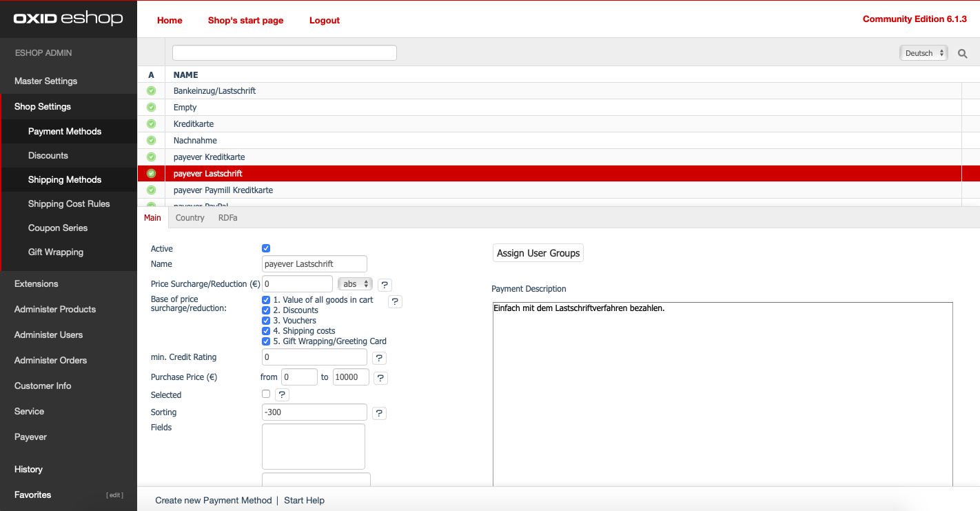Click the search magnifier icon
The width and height of the screenshot is (980, 511).
click(963, 53)
